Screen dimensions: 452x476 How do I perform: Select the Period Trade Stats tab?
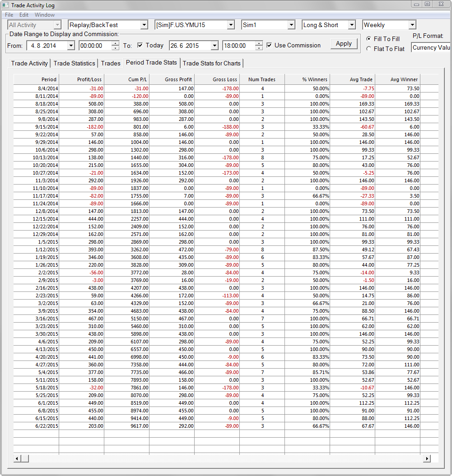(x=151, y=62)
